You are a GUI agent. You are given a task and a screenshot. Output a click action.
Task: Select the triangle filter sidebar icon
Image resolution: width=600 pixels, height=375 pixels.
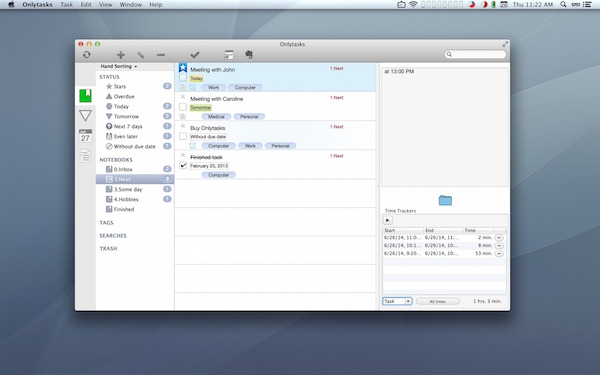click(85, 115)
